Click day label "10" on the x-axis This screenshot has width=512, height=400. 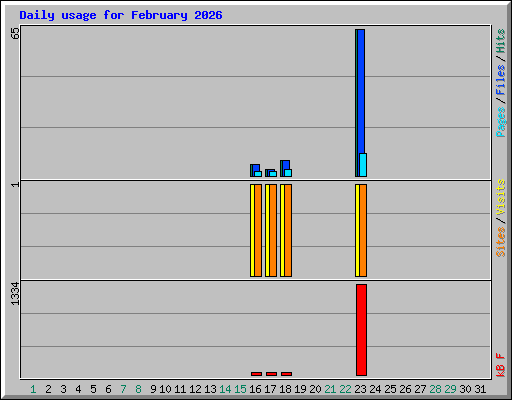(x=165, y=389)
